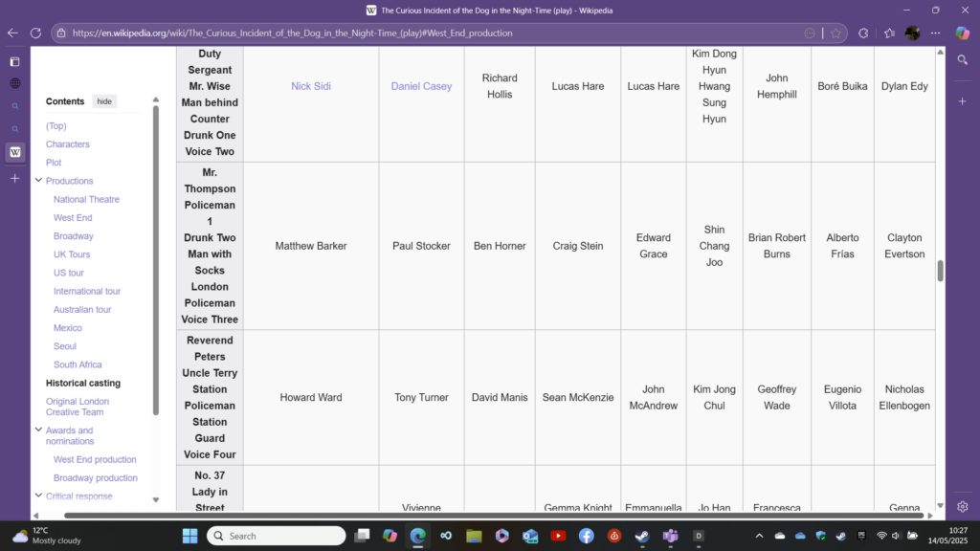This screenshot has height=551, width=980.
Task: Open the volume control in system tray
Action: (x=896, y=536)
